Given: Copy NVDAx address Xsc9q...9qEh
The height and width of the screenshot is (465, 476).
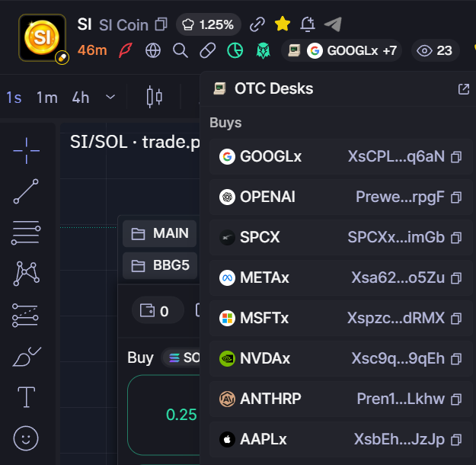Looking at the screenshot, I should (x=456, y=359).
